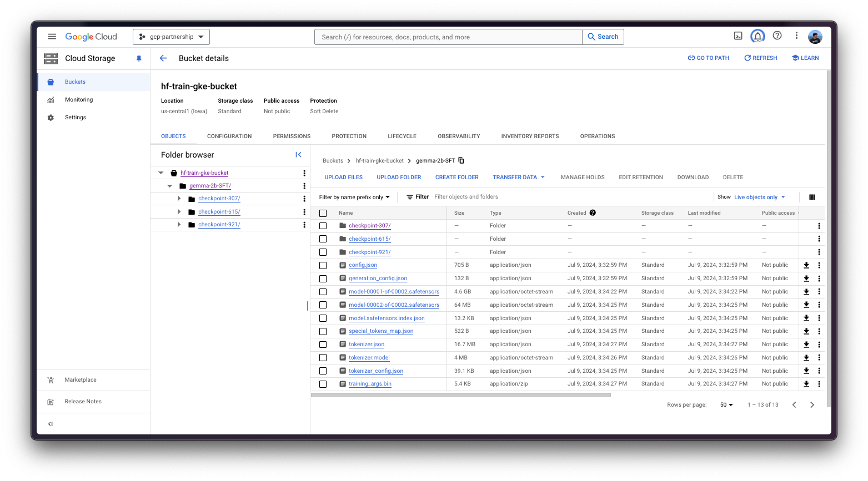Tick the checkbox for config.json
Screen dimensions: 868x481
click(323, 265)
